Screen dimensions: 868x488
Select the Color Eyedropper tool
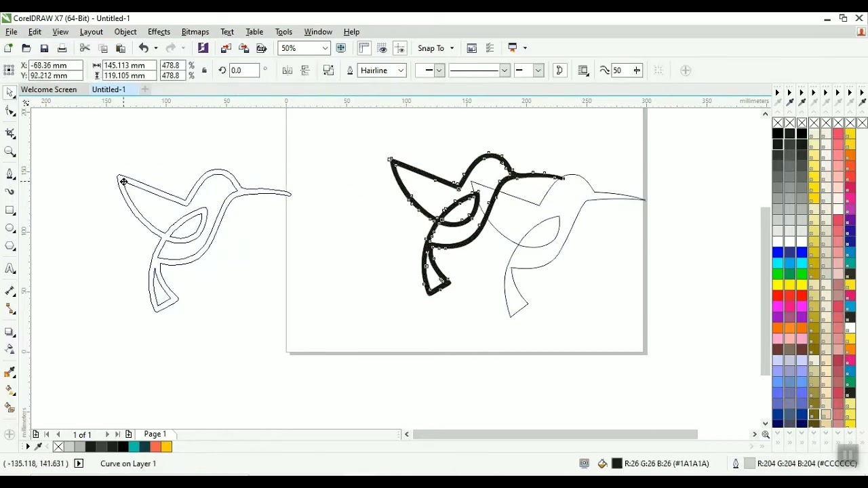(x=9, y=372)
